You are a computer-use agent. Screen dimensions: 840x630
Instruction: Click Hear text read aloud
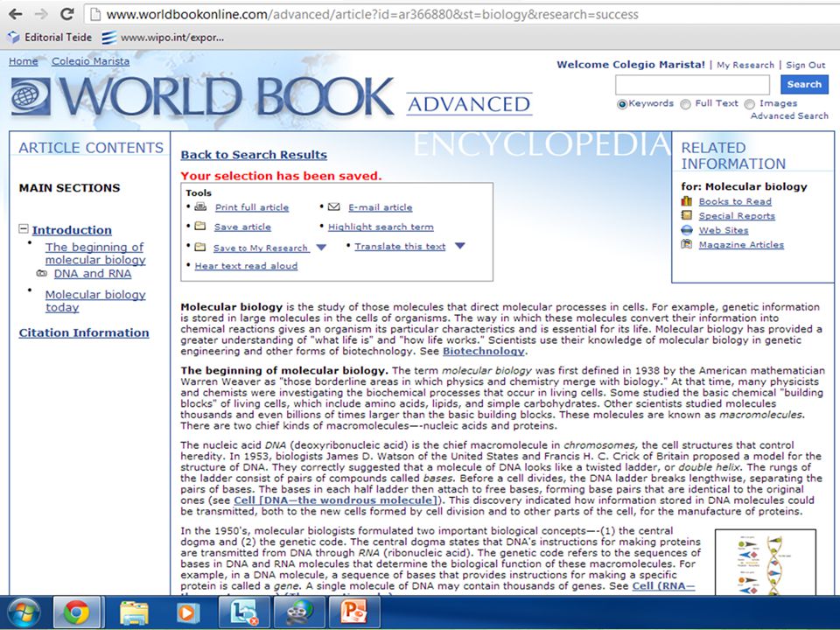(246, 266)
